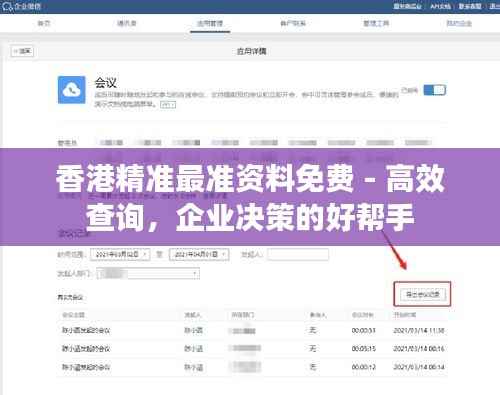Click the 应用详情 page heading
Screen dimensions: 500x395
tap(252, 51)
